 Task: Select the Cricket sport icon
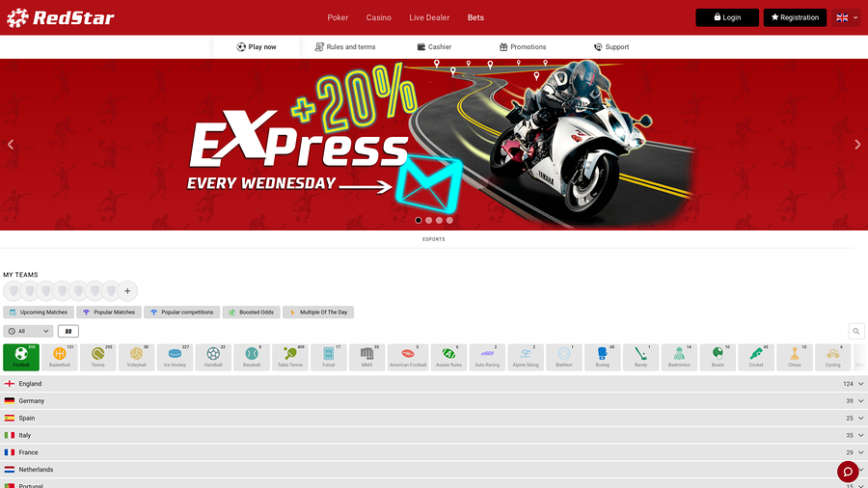click(x=757, y=357)
